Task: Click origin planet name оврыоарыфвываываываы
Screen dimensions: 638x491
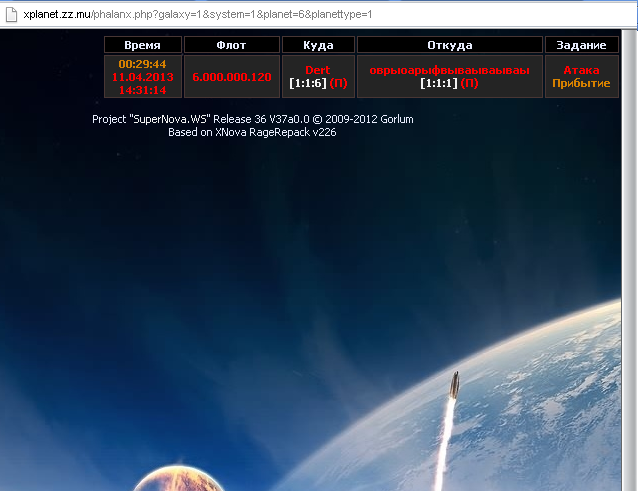Action: coord(449,70)
